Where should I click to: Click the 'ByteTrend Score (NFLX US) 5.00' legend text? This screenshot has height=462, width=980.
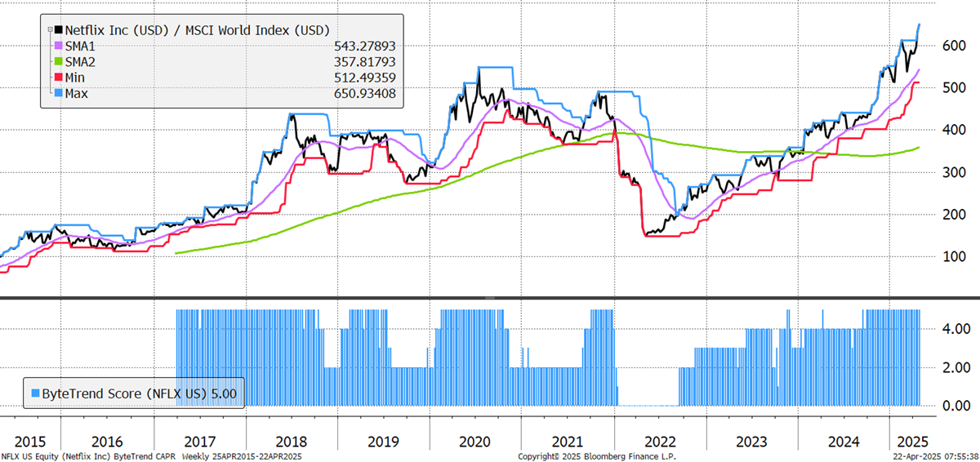[140, 393]
